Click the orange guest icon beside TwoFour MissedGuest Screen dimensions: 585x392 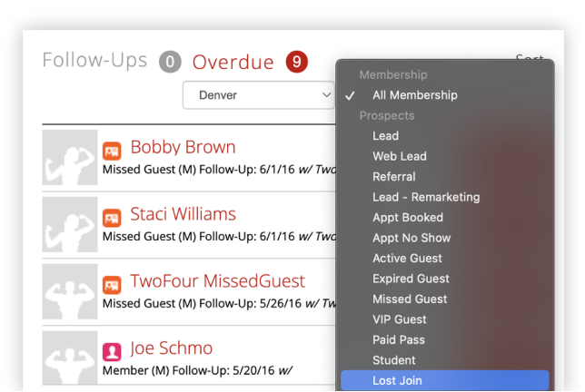(112, 285)
